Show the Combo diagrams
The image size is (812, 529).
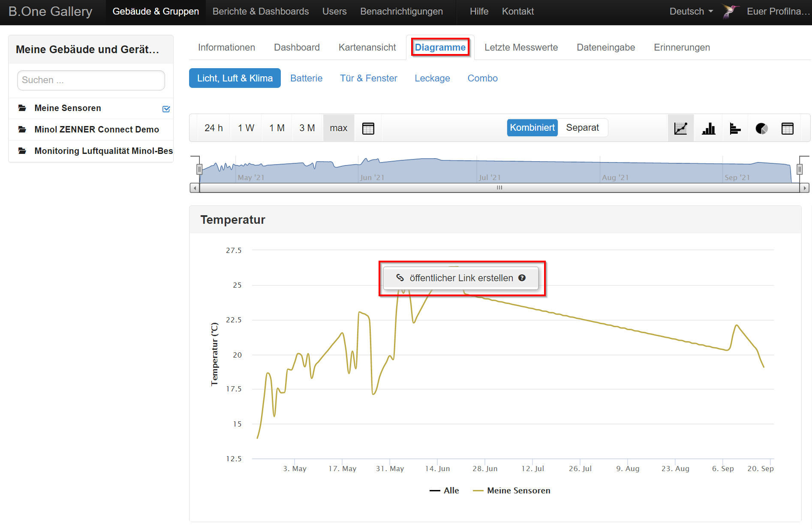[x=482, y=78]
